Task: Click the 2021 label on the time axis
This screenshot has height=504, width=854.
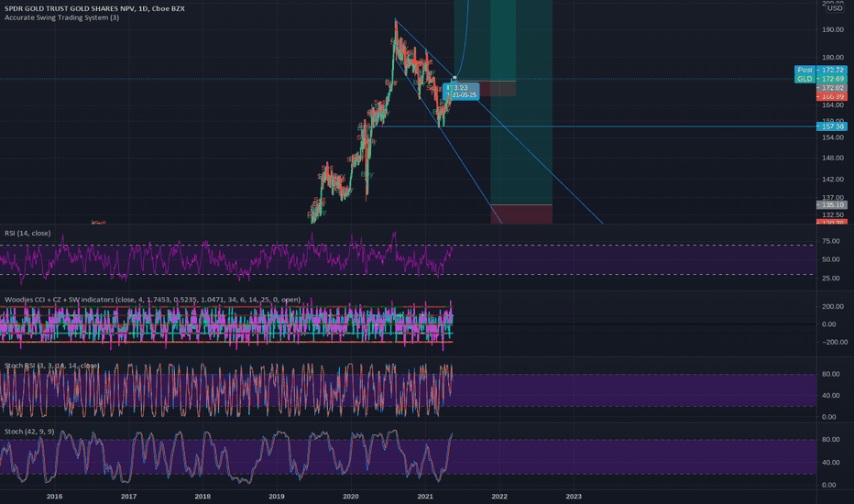Action: click(x=425, y=497)
